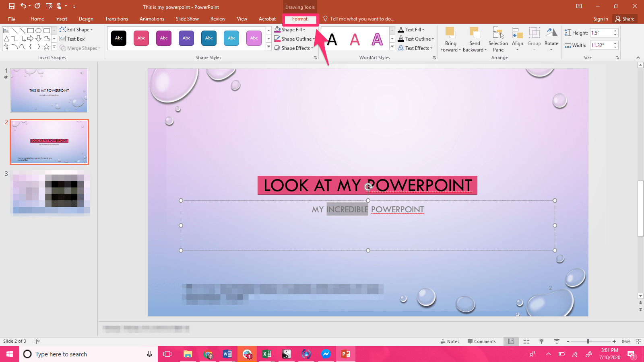Switch to the Animations tab
This screenshot has height=362, width=644.
click(152, 19)
